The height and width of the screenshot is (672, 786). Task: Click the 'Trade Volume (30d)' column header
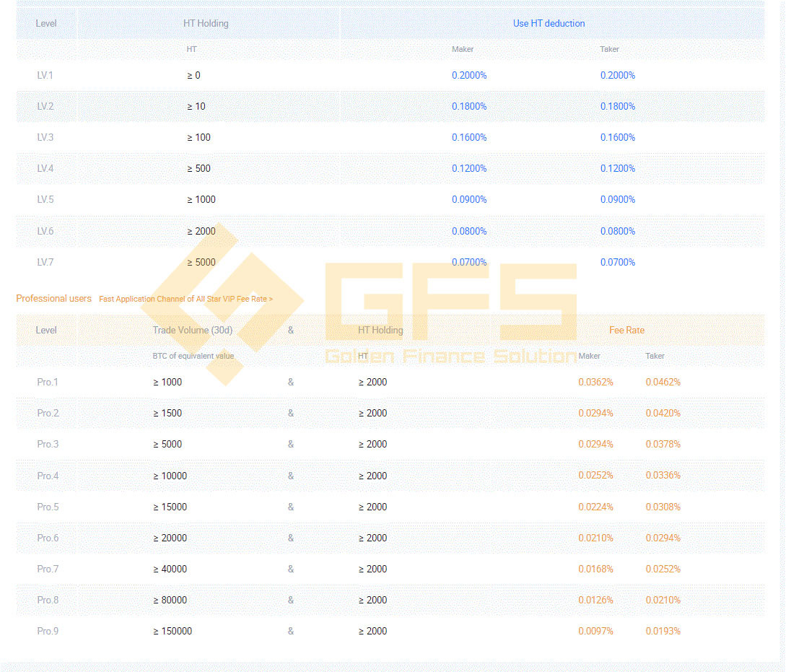click(x=193, y=331)
